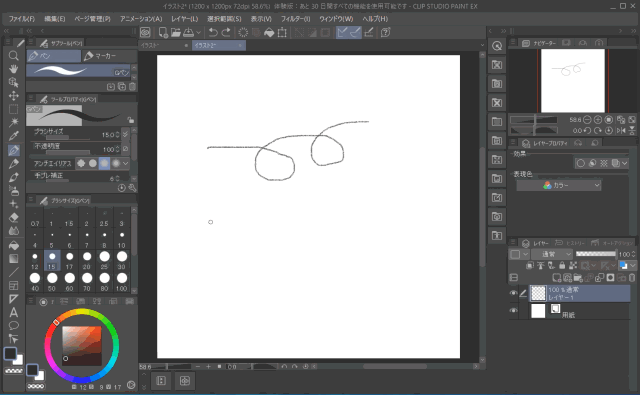
Task: Select the レイヤー 1 layer row
Action: [x=580, y=293]
